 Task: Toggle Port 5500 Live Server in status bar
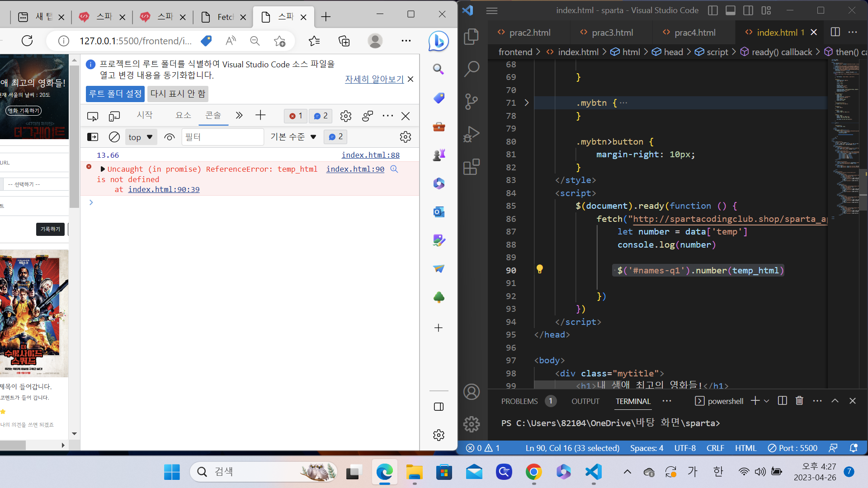793,448
